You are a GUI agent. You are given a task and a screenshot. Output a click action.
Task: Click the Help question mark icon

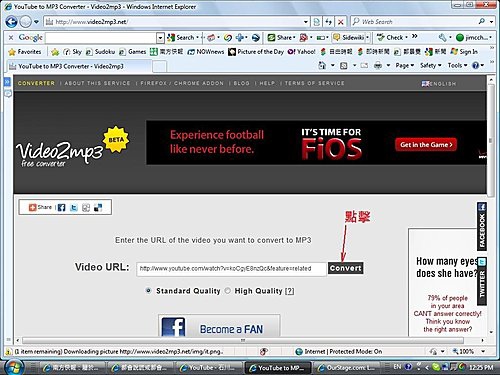tap(476, 66)
